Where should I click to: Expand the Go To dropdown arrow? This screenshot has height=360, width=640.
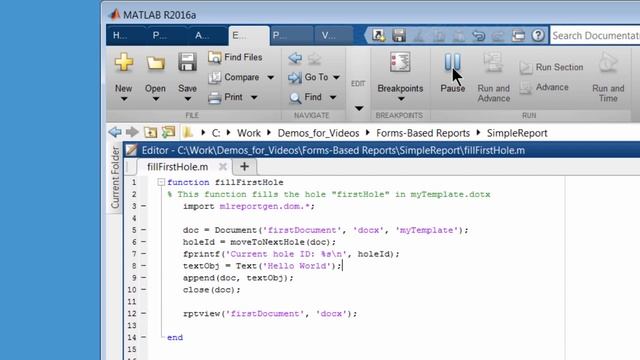pyautogui.click(x=336, y=77)
